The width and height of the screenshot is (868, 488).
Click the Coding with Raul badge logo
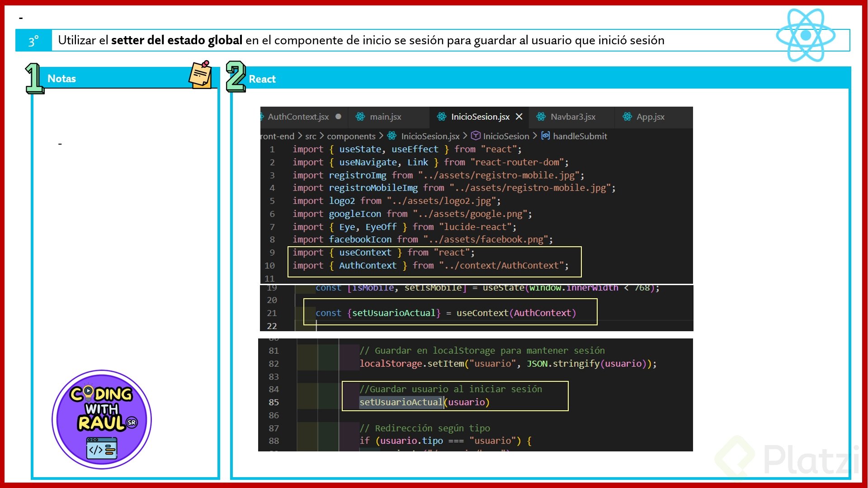102,419
